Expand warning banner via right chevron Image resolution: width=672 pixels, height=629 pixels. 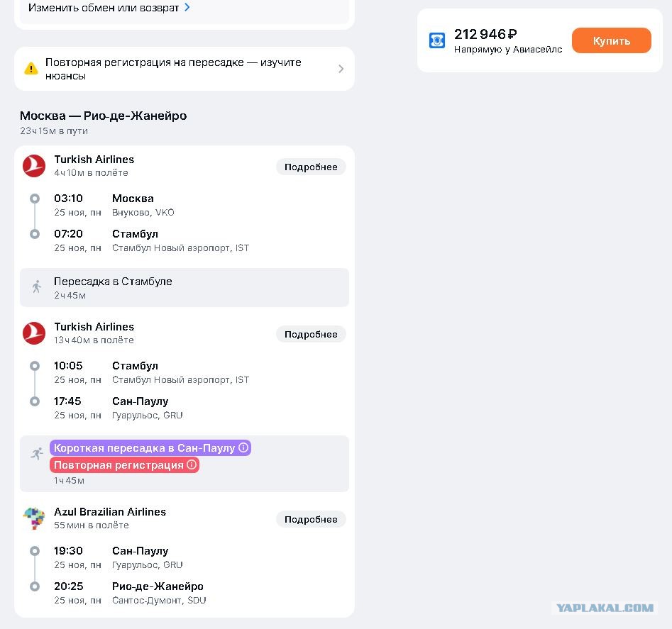tap(341, 69)
